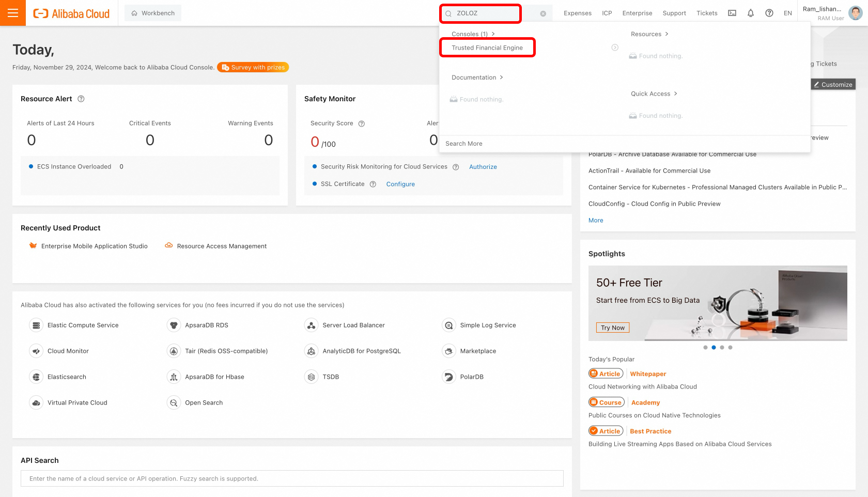Viewport: 868px width, 497px height.
Task: Expand the Resources results section
Action: tap(649, 34)
